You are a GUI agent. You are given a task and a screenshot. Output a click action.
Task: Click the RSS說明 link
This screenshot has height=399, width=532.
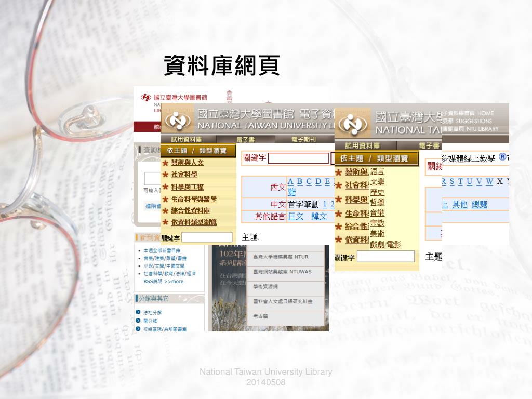153,281
